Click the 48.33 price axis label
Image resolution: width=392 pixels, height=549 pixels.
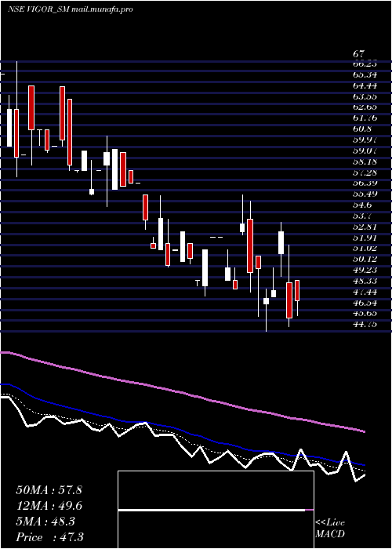tap(365, 281)
